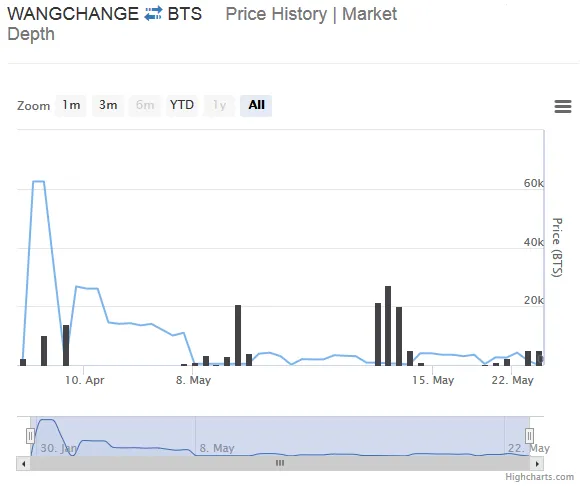
Task: Click the left navigator range handle
Action: pyautogui.click(x=30, y=436)
